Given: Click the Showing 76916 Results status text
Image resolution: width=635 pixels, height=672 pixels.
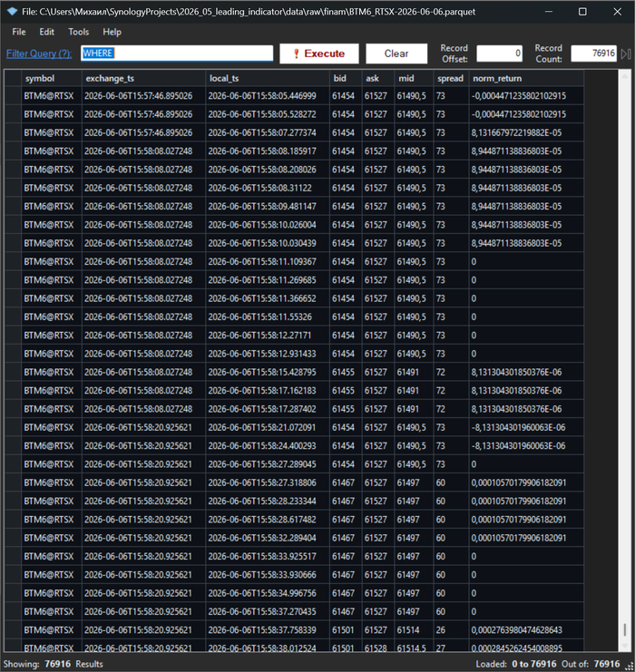Looking at the screenshot, I should [54, 664].
